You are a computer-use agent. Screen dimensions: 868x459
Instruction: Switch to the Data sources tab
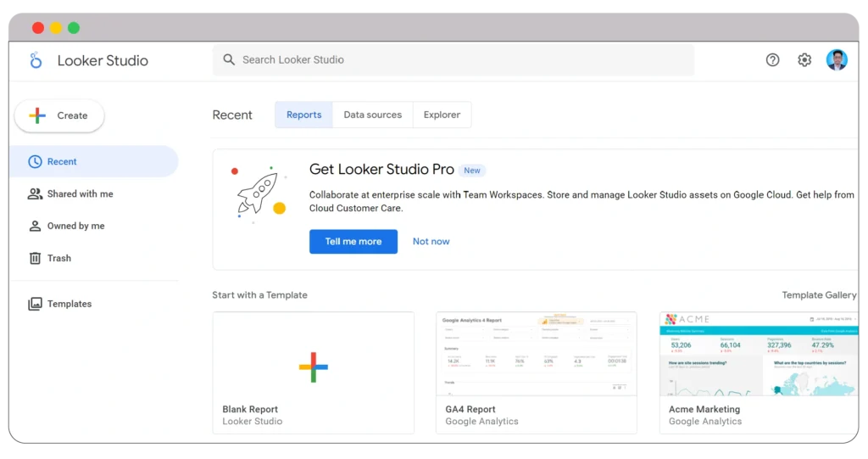(373, 115)
